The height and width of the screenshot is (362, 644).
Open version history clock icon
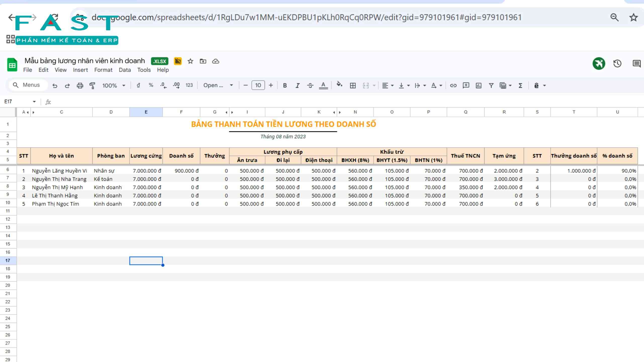(x=617, y=64)
